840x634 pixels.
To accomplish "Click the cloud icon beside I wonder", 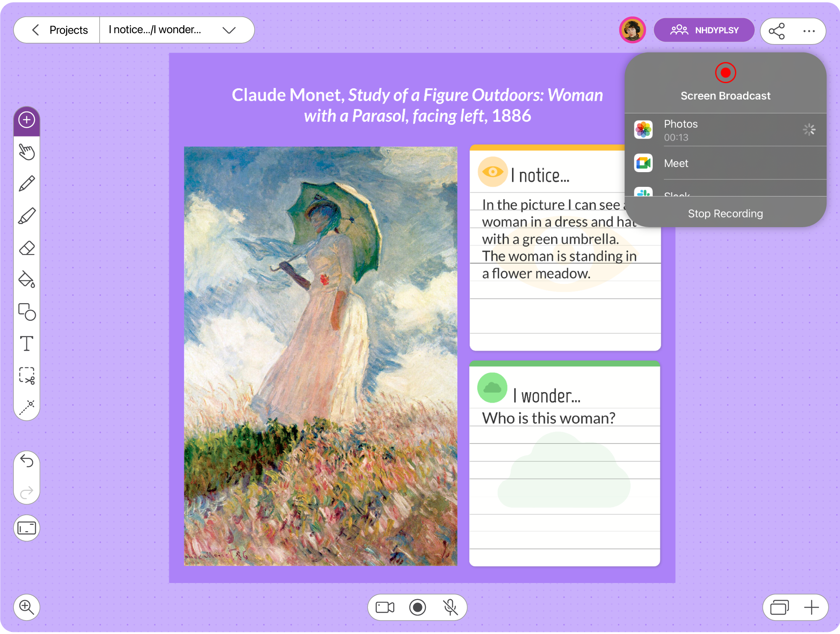I will 492,388.
